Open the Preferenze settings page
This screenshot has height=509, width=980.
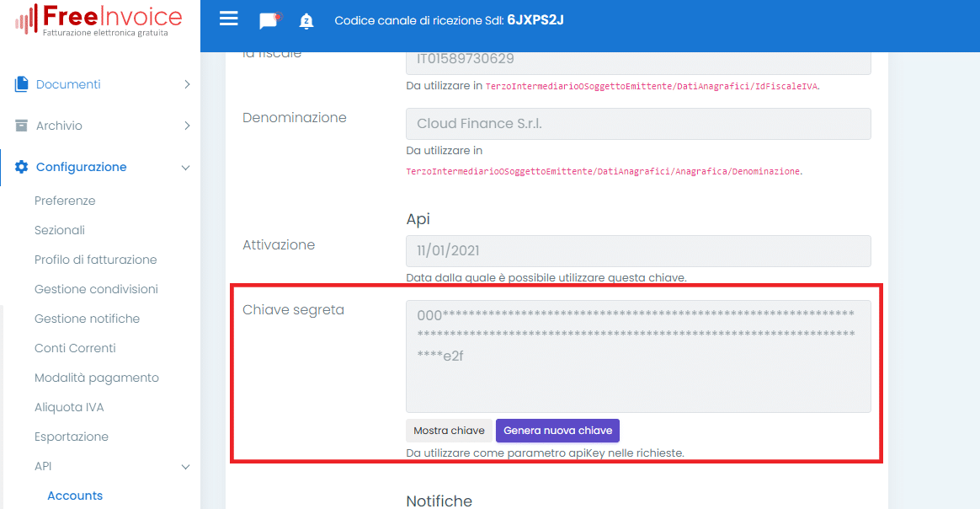coord(65,201)
